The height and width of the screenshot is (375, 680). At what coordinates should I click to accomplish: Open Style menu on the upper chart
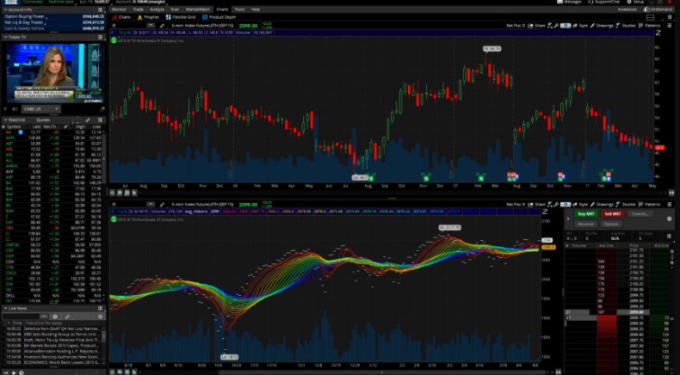580,26
